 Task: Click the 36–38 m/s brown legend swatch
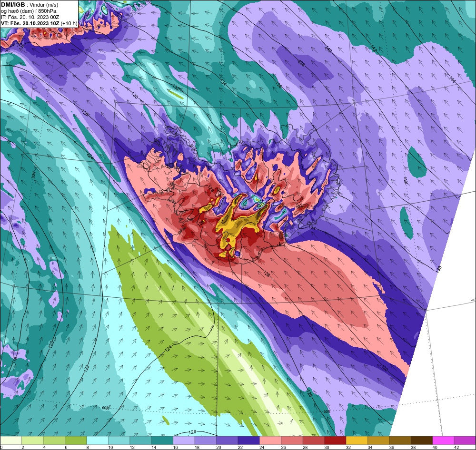(400, 440)
